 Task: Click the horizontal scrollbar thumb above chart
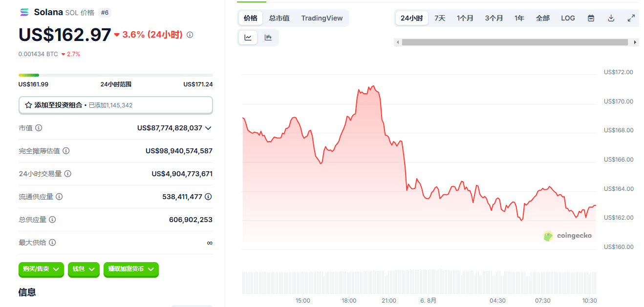(x=515, y=42)
